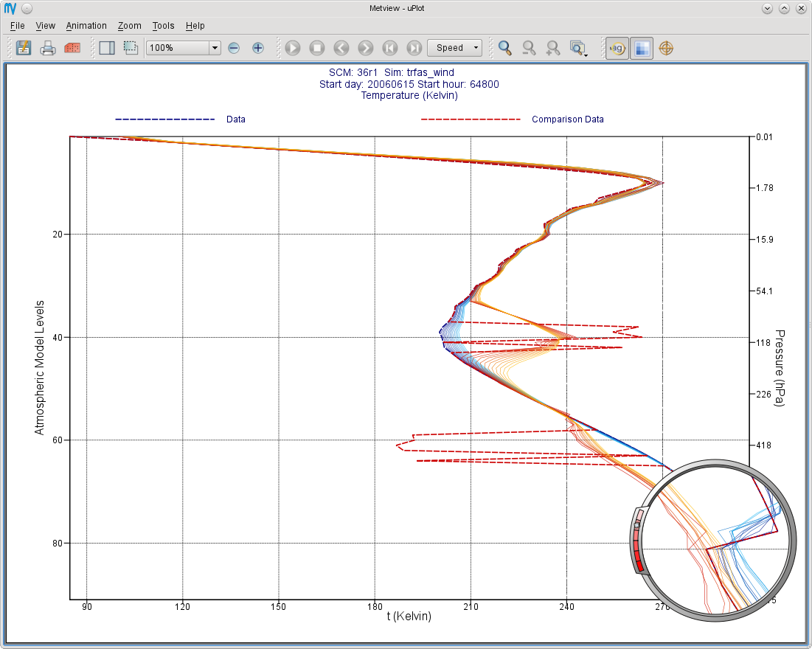Click the zoom-in magnifier with plus

[x=553, y=48]
